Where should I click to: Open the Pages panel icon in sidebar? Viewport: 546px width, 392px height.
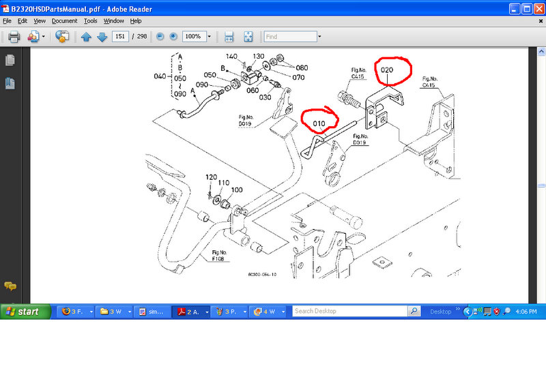(x=10, y=60)
